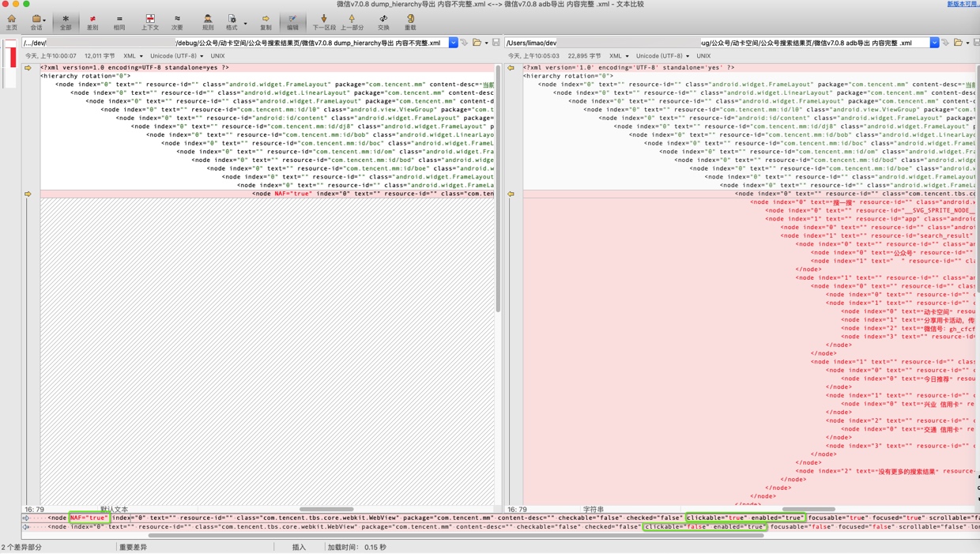This screenshot has height=554, width=980.
Task: Click the first detail row arrow icon
Action: tap(25, 518)
